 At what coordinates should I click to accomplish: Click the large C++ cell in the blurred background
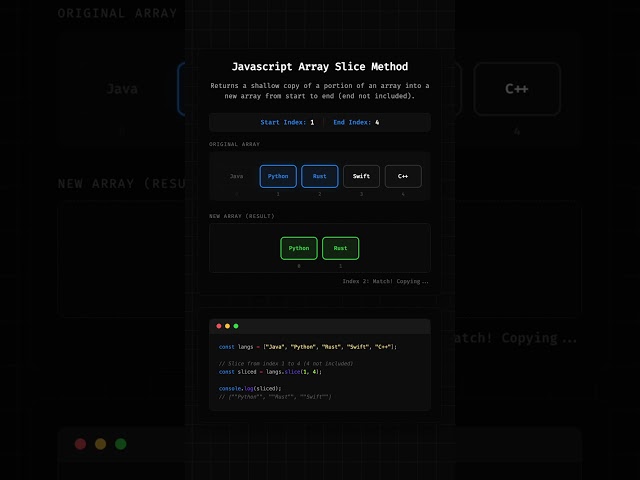[517, 89]
